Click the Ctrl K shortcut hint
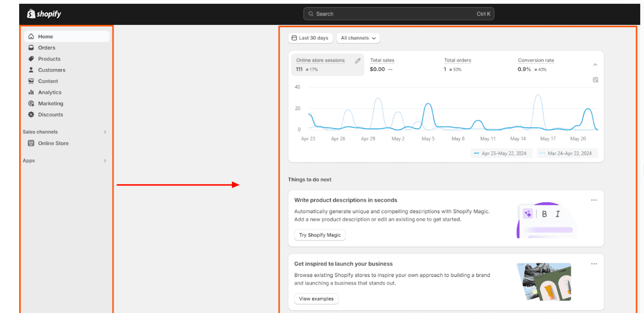 pos(484,14)
